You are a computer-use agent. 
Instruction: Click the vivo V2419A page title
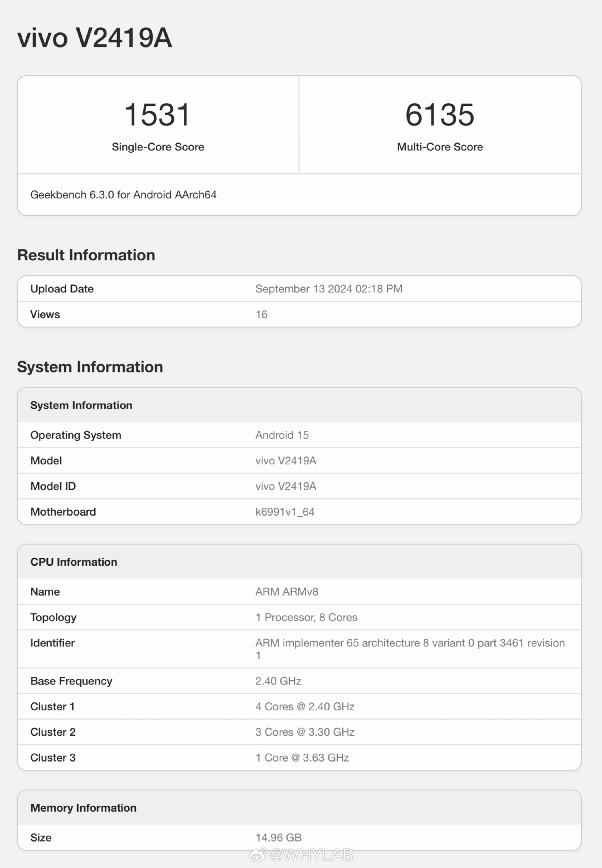click(x=95, y=38)
